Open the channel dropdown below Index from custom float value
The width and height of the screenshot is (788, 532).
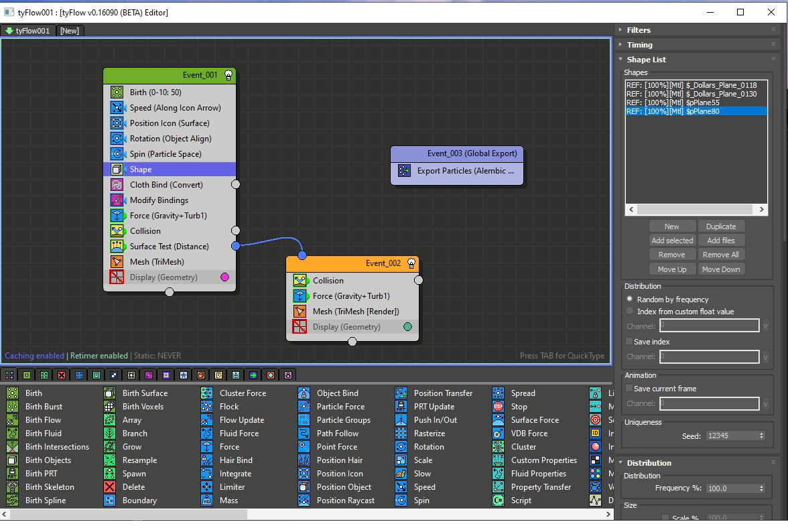765,326
